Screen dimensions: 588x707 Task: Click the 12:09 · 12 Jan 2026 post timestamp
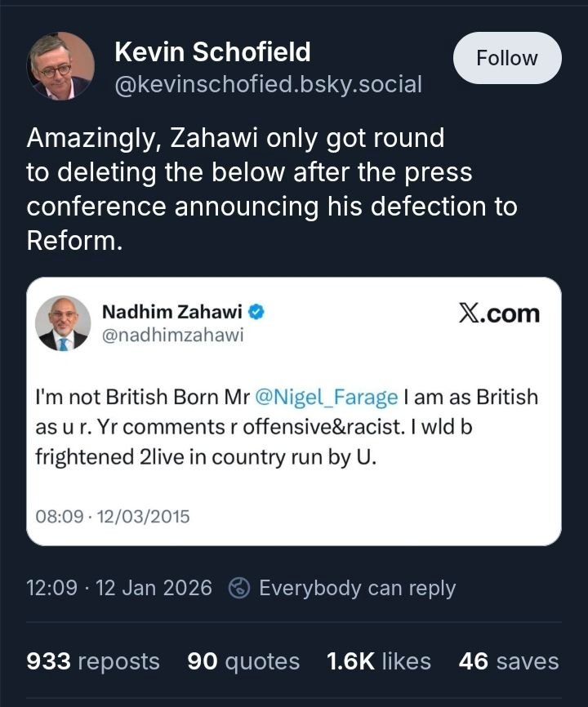point(119,588)
